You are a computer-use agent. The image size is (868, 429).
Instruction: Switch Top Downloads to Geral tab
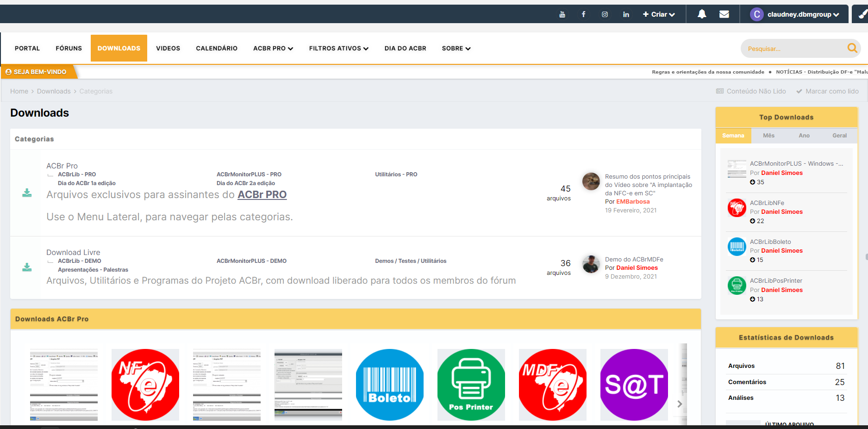(840, 136)
